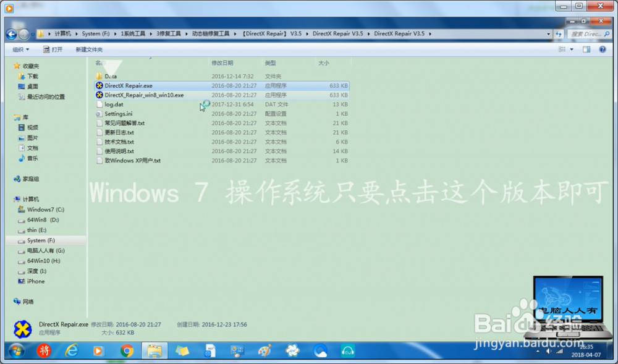Click the refresh button by address bar

click(x=558, y=34)
